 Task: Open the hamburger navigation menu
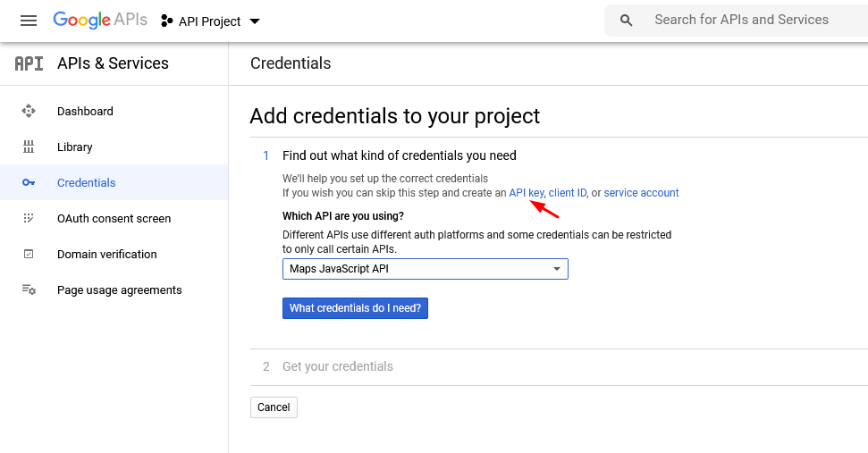[x=29, y=21]
